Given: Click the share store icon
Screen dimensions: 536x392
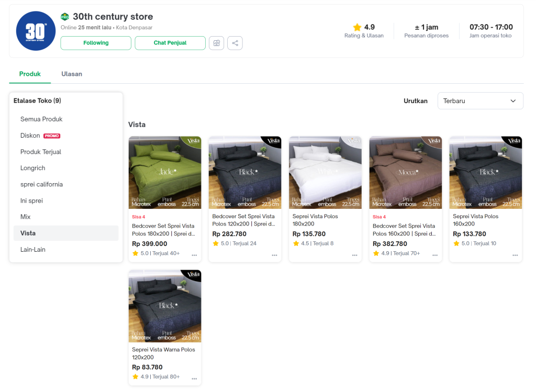Looking at the screenshot, I should 235,43.
